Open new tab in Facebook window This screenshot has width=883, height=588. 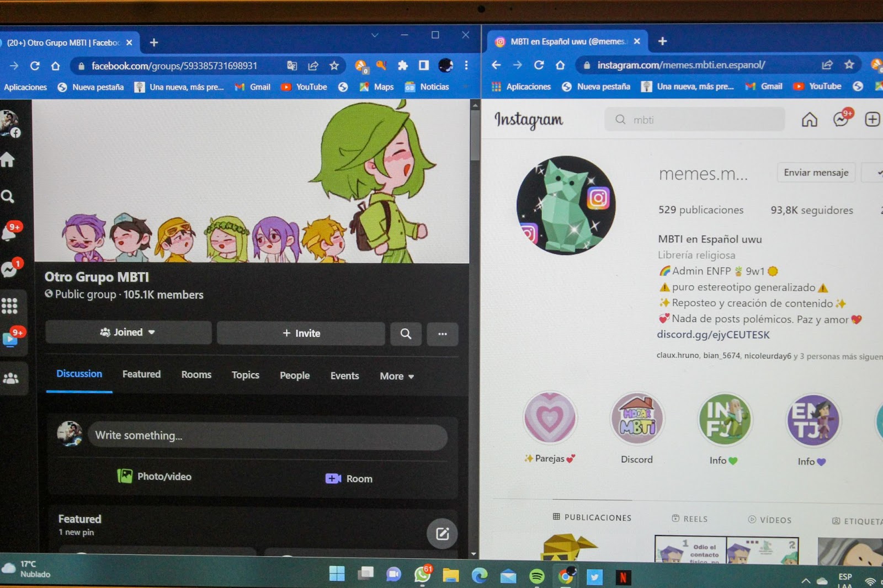(154, 42)
